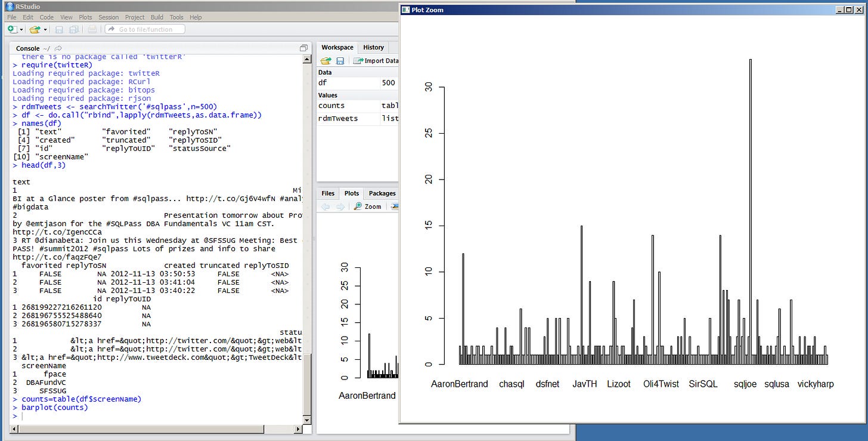
Task: Click the Plot Zoom window icon
Action: (406, 10)
